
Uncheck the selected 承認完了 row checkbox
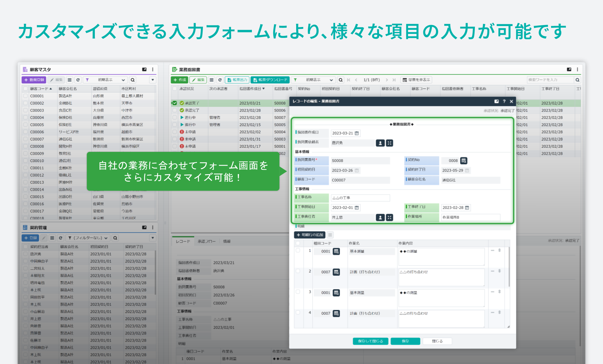click(x=175, y=103)
